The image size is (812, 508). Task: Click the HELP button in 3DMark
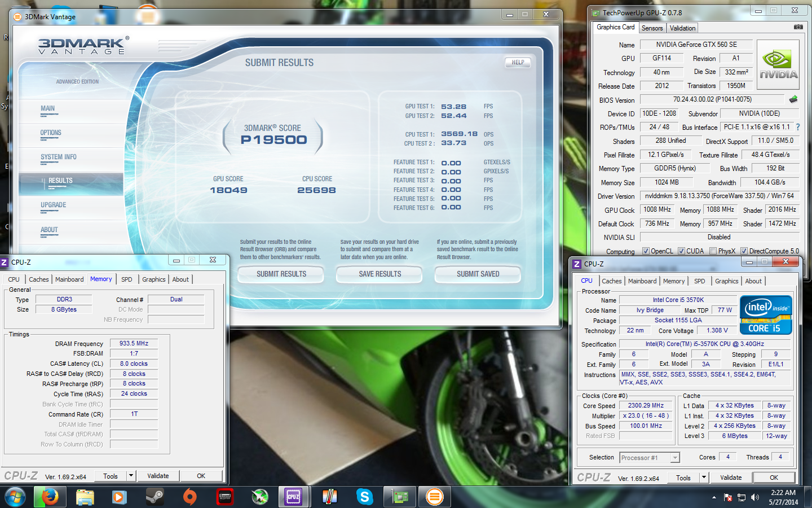point(518,63)
